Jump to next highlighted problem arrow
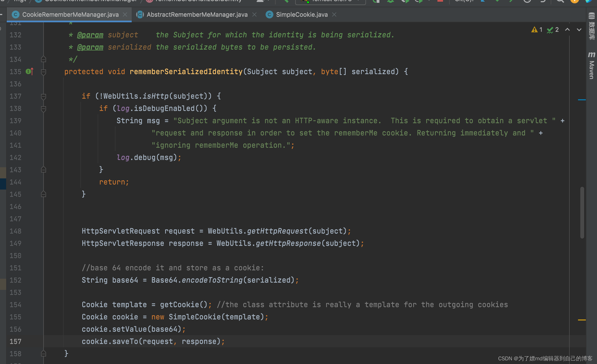The width and height of the screenshot is (597, 364). coord(579,30)
